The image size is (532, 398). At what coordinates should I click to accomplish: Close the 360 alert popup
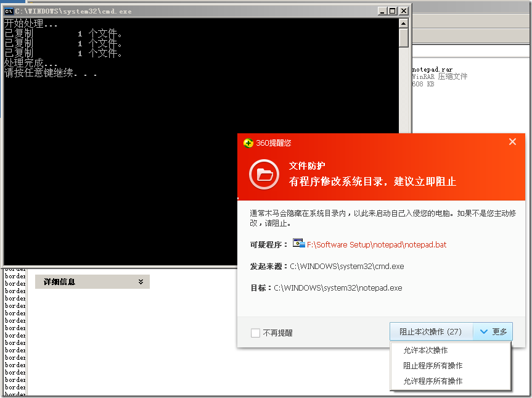512,141
